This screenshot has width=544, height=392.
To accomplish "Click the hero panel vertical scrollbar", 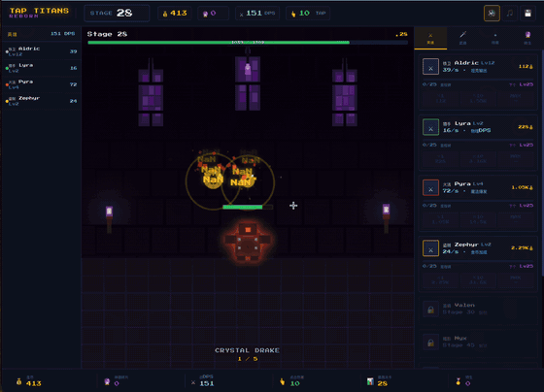I will pos(543,163).
